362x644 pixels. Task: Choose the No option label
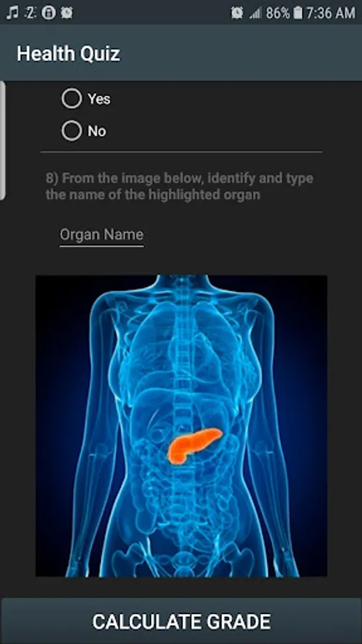(97, 131)
